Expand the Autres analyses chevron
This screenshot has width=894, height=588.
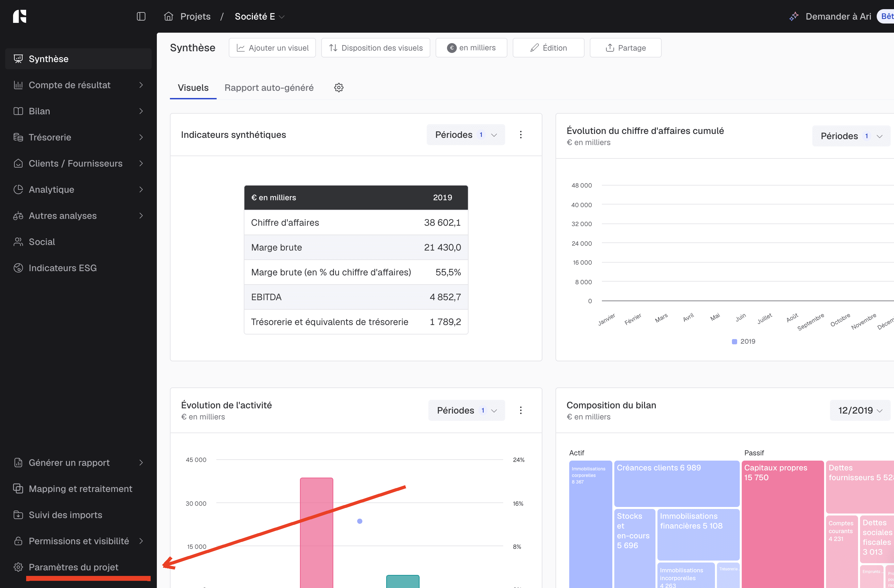[x=141, y=216]
